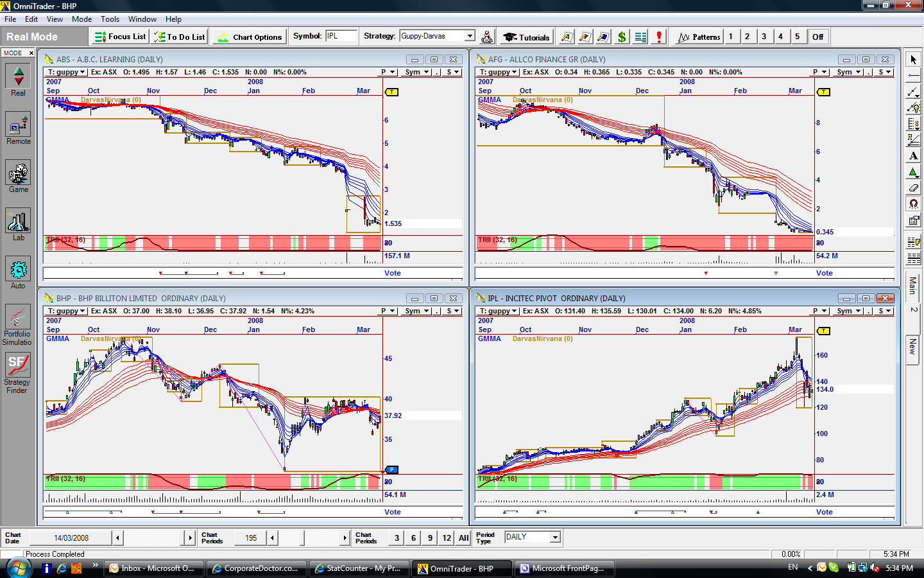This screenshot has height=578, width=924.
Task: Set chart periods to All
Action: pos(463,538)
